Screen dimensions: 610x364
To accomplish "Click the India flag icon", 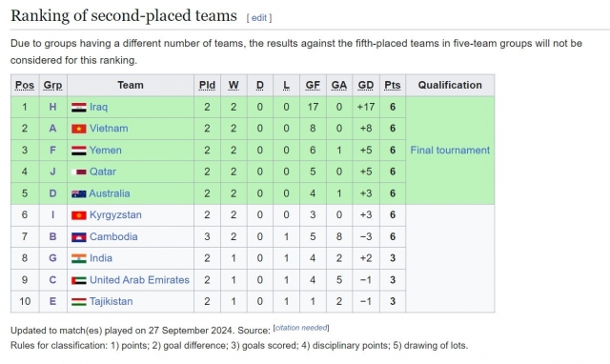I will coord(78,258).
